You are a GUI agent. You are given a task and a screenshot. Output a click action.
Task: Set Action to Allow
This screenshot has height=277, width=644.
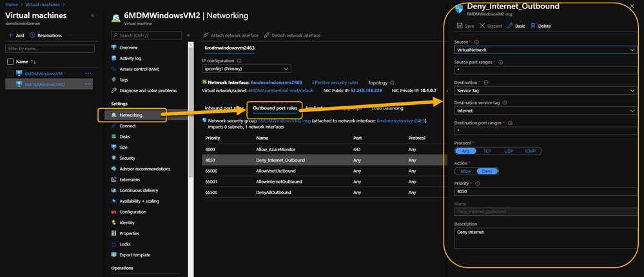pyautogui.click(x=465, y=171)
